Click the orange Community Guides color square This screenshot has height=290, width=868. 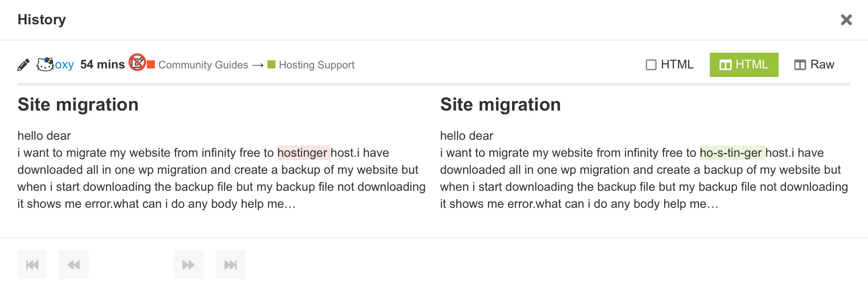[151, 65]
